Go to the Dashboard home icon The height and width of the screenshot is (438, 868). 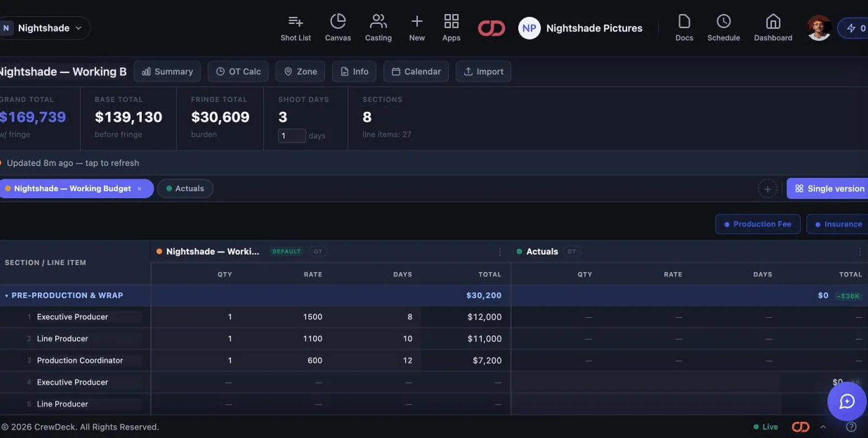click(773, 28)
